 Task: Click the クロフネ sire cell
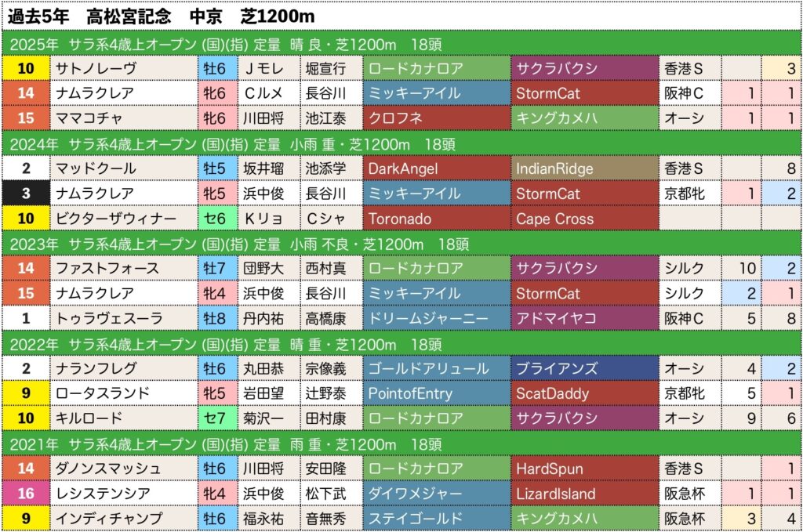(x=436, y=119)
